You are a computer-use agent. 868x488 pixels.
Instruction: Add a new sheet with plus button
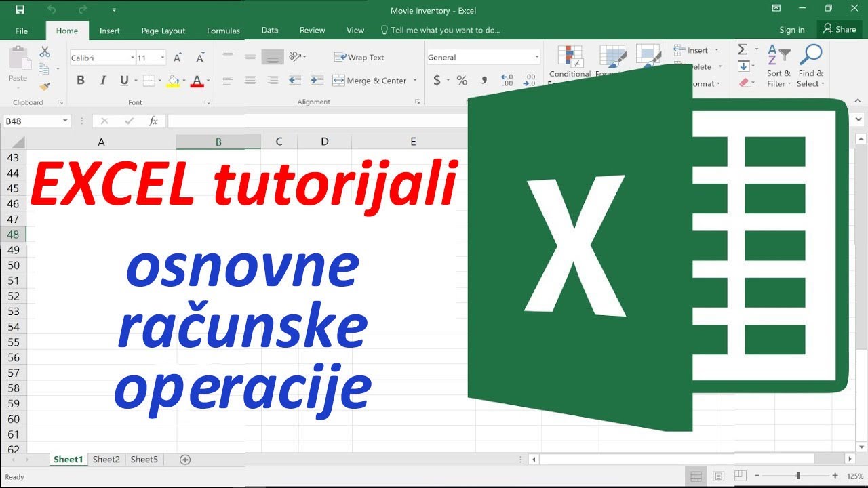185,460
